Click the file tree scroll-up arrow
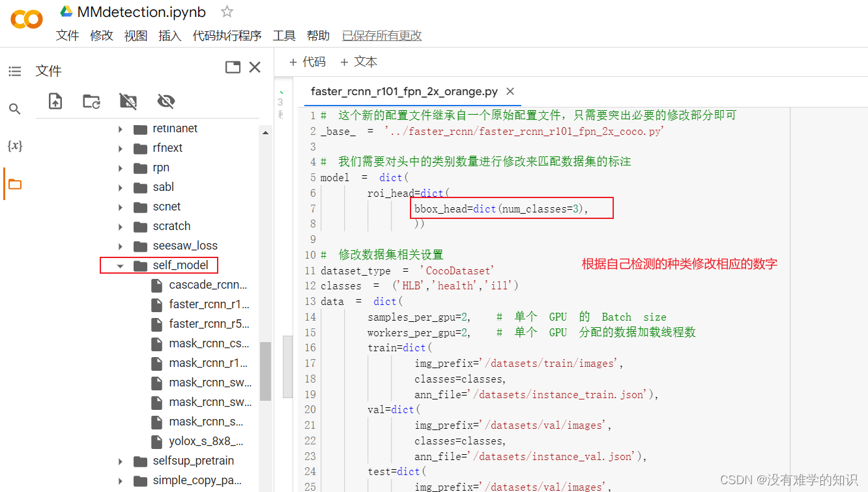868x492 pixels. pos(265,133)
